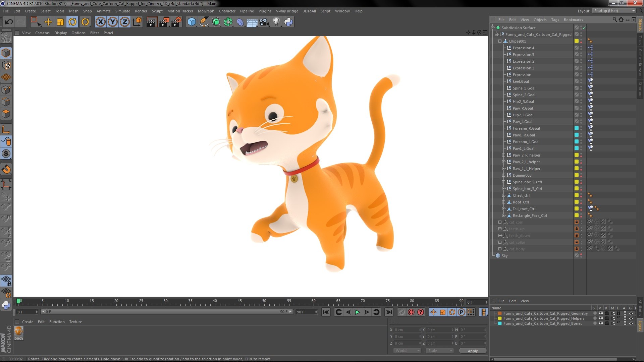This screenshot has height=362, width=644.
Task: Click the Undo arrow icon
Action: (x=9, y=22)
